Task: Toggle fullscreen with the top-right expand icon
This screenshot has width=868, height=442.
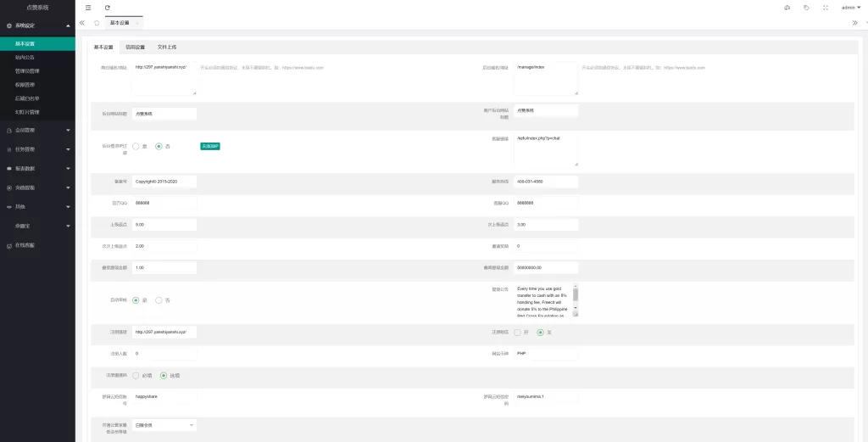Action: [825, 8]
